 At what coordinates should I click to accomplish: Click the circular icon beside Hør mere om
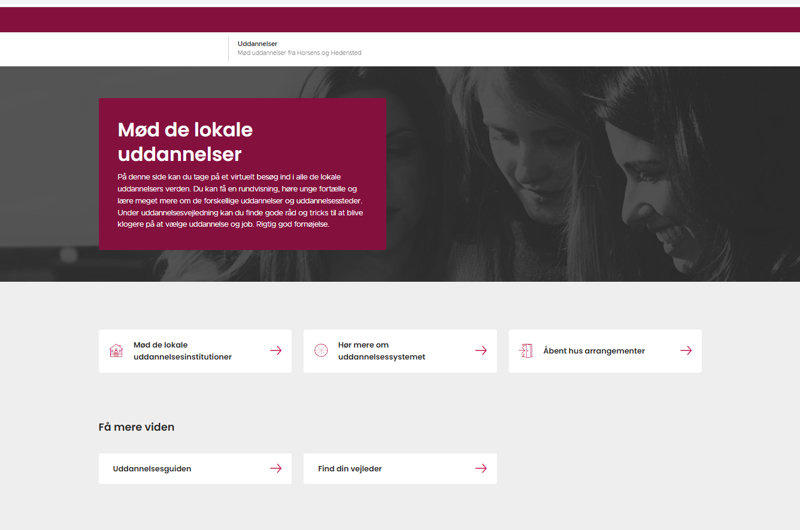(321, 351)
